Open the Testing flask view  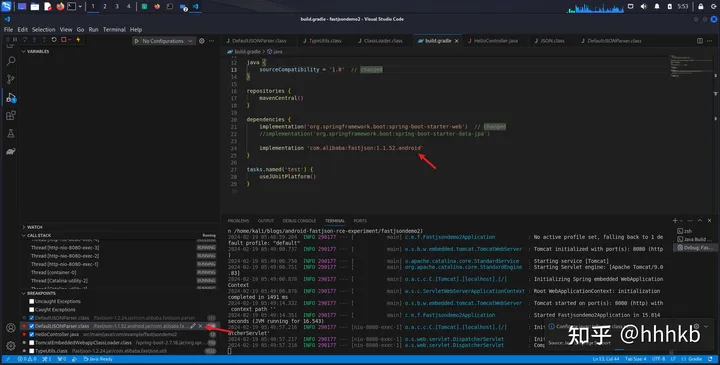pos(11,134)
